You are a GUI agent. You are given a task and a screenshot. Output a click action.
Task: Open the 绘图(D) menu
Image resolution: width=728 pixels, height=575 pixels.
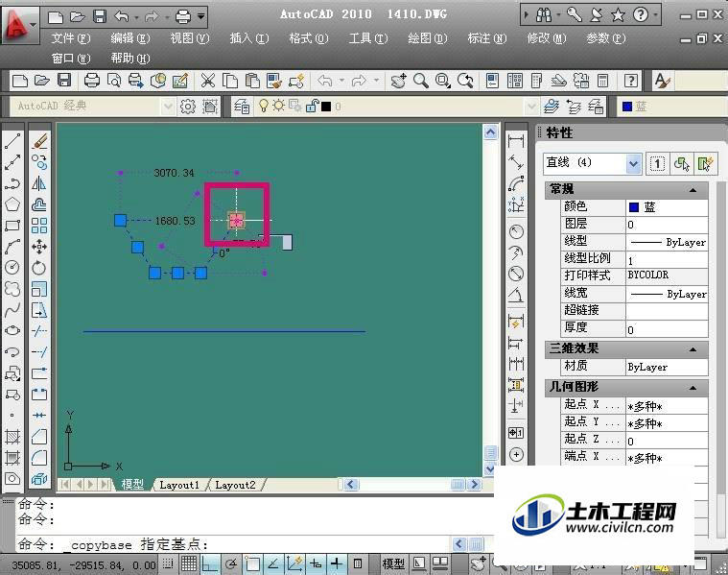[x=427, y=38]
